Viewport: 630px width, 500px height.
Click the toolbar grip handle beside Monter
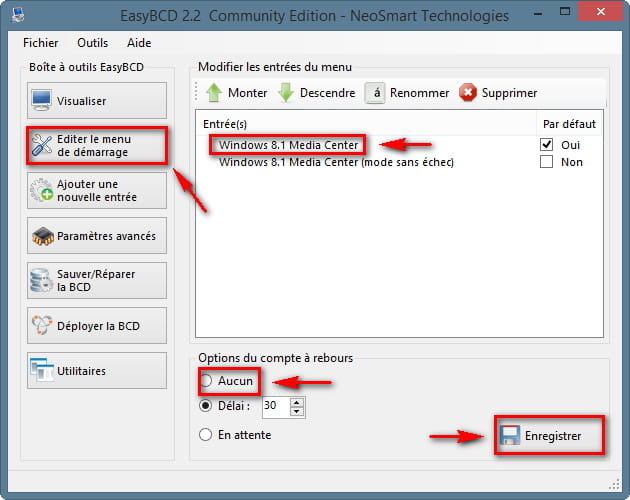tap(196, 92)
